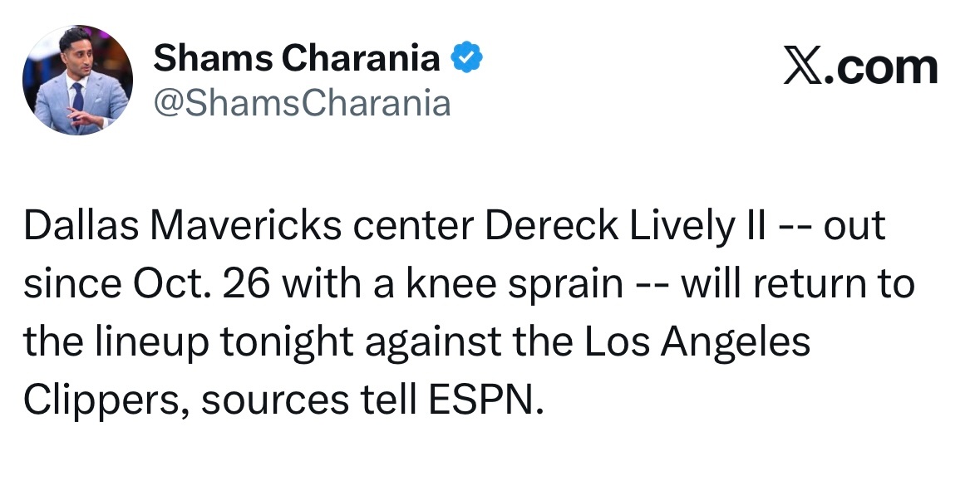The height and width of the screenshot is (486, 980).
Task: Click the blue verified checkmark badge
Action: (x=467, y=58)
